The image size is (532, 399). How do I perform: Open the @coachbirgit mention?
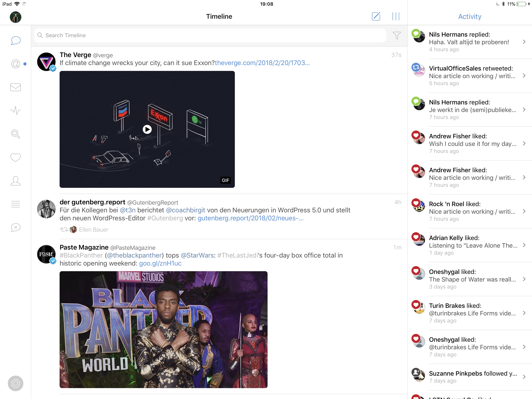185,210
